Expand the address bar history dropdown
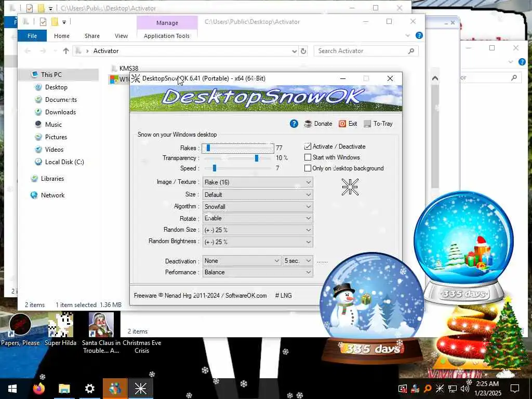The width and height of the screenshot is (532, 399). coord(294,51)
